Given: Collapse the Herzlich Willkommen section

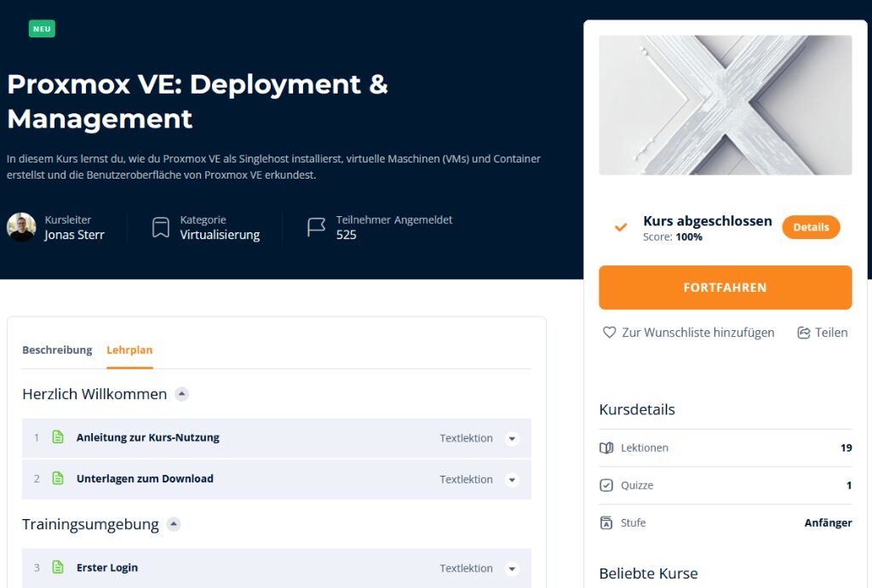Looking at the screenshot, I should (x=181, y=394).
